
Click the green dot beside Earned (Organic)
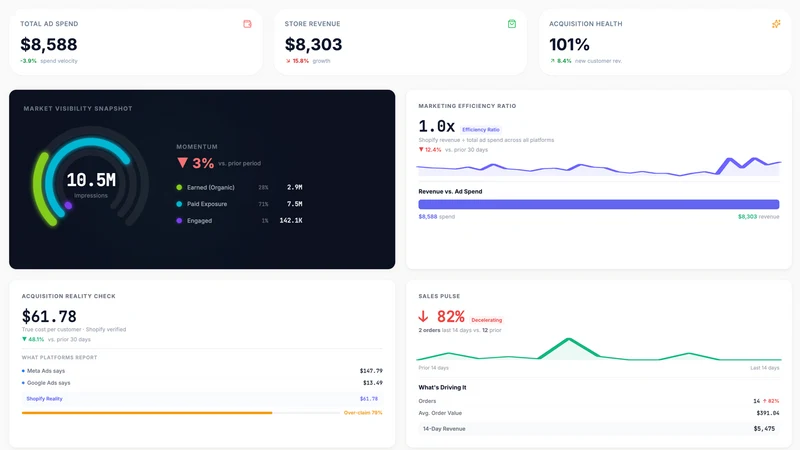(x=179, y=187)
